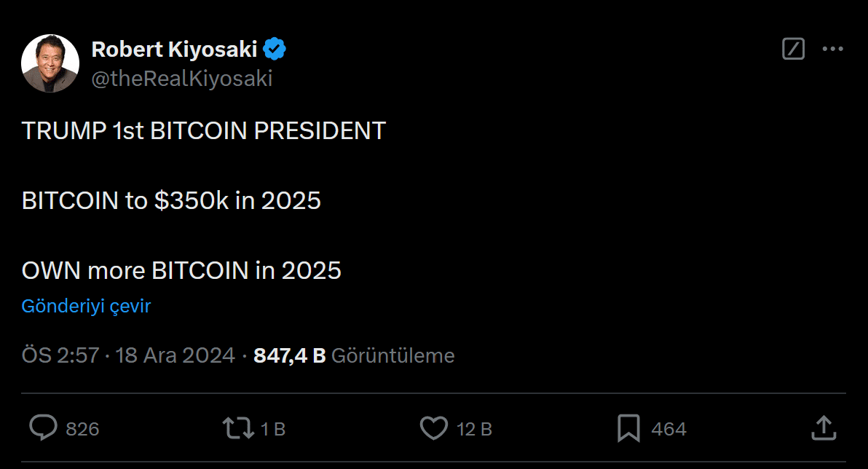Click the TRUMP 1st BITCOIN PRESIDENT text

[x=203, y=130]
